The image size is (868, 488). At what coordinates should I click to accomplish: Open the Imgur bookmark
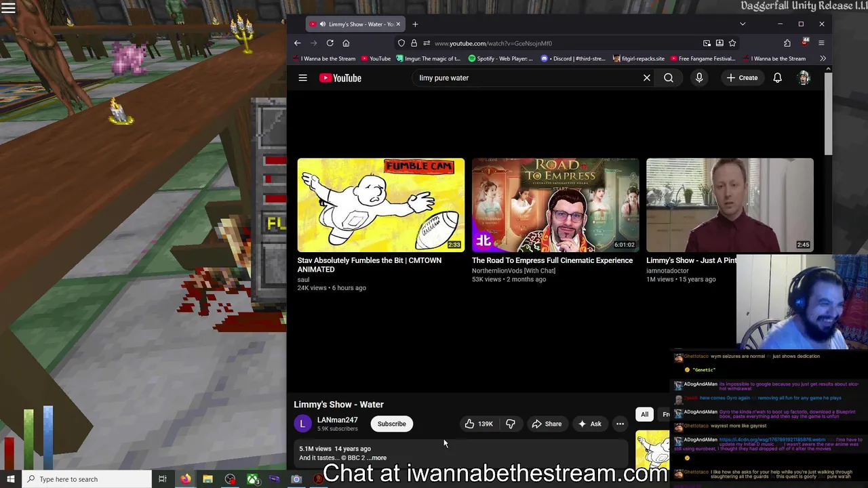(428, 59)
